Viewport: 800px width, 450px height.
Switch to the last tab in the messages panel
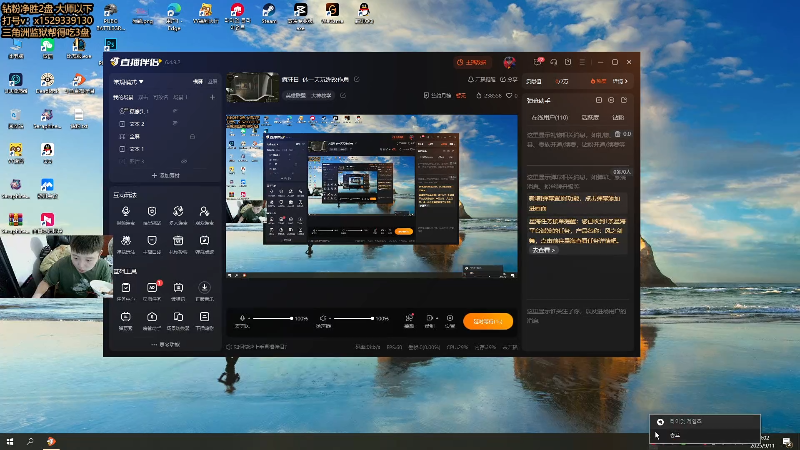pos(618,117)
